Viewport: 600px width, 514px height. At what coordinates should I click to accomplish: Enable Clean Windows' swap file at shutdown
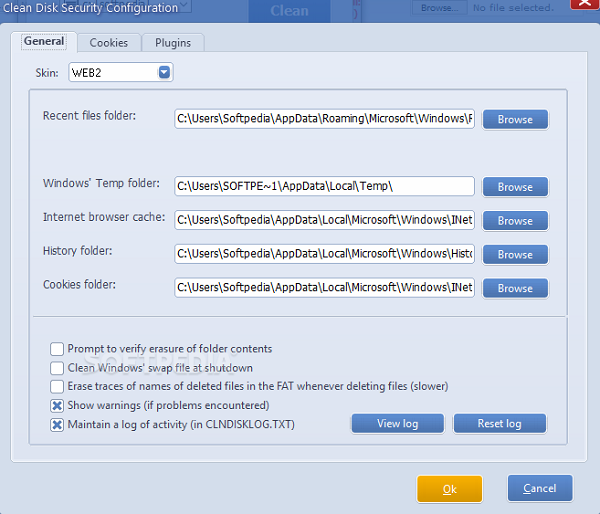tap(57, 368)
